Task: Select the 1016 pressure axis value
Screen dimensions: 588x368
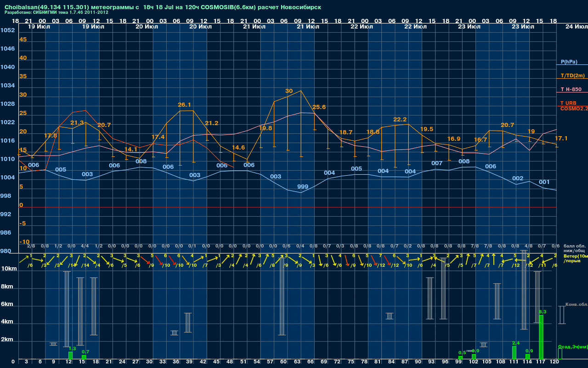Action: pyautogui.click(x=7, y=141)
